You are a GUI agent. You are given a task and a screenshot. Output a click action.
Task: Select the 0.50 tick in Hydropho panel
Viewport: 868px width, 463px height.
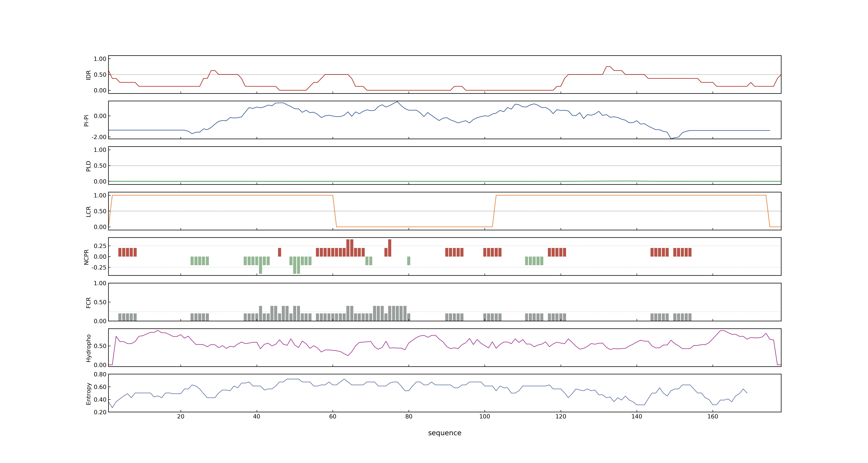[x=100, y=346]
